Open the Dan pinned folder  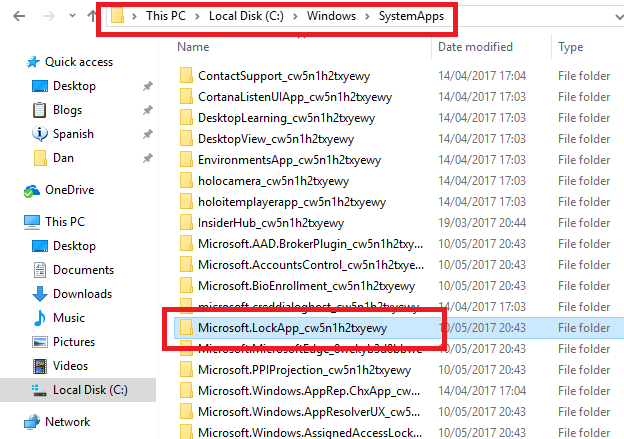63,158
